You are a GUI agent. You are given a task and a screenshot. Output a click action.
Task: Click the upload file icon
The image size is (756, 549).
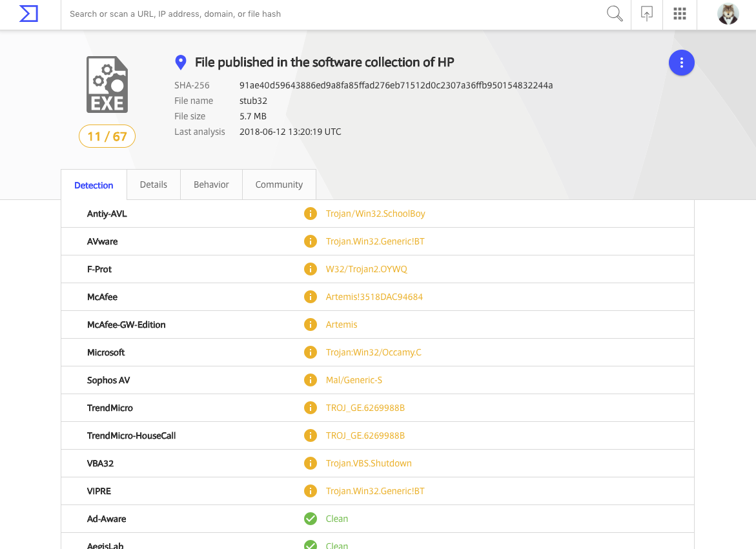(x=647, y=14)
